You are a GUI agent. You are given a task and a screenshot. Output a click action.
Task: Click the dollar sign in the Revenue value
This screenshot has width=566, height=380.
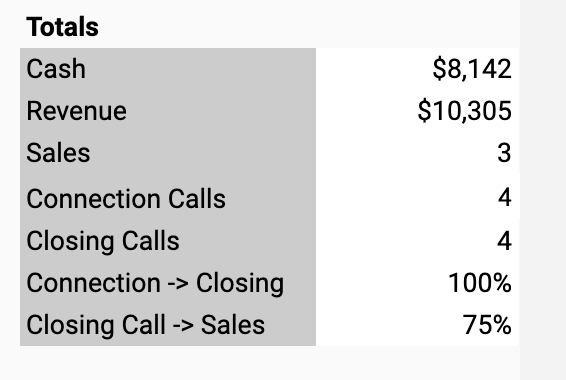[424, 110]
